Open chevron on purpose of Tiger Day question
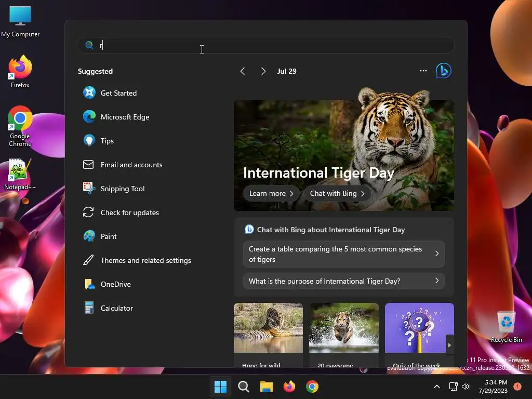Image resolution: width=532 pixels, height=399 pixels. pyautogui.click(x=437, y=281)
